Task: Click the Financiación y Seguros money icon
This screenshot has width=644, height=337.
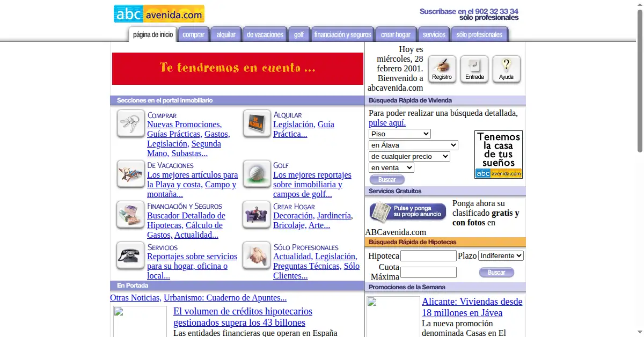Action: click(131, 215)
